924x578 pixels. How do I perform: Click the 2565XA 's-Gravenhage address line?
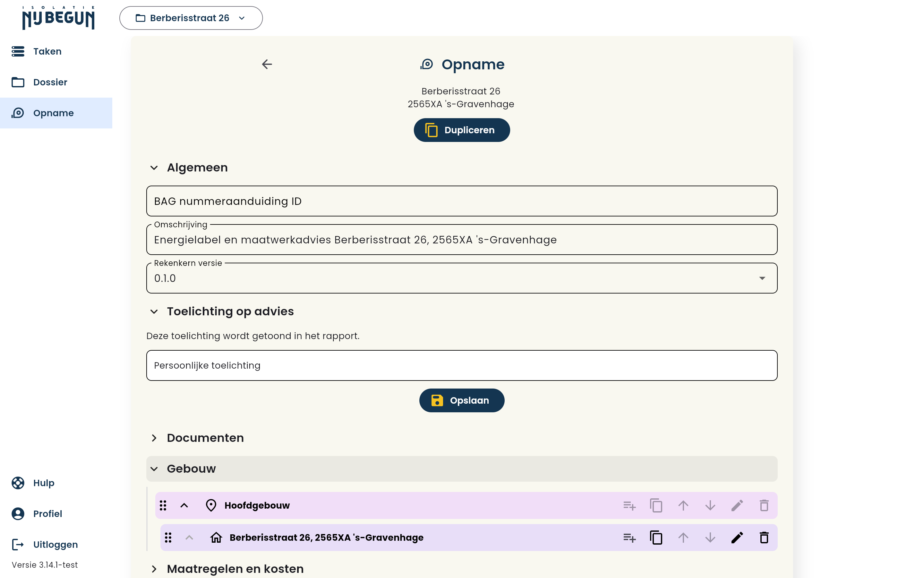(461, 104)
